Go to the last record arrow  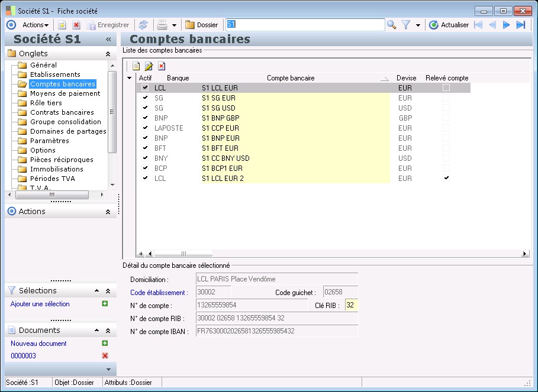(x=521, y=25)
